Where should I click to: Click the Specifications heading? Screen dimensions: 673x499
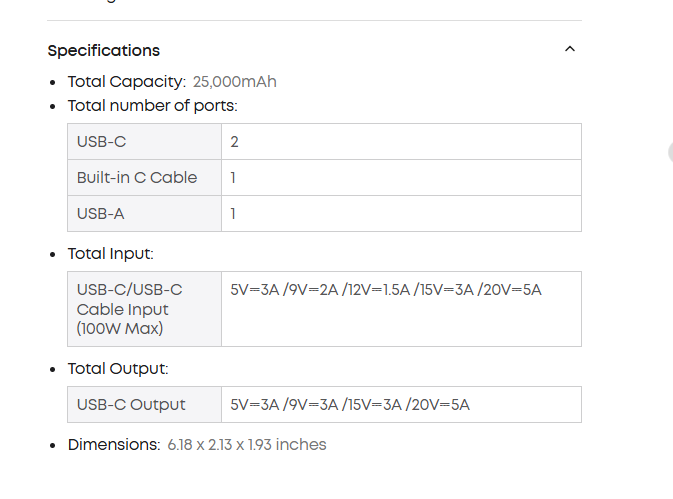tap(103, 50)
